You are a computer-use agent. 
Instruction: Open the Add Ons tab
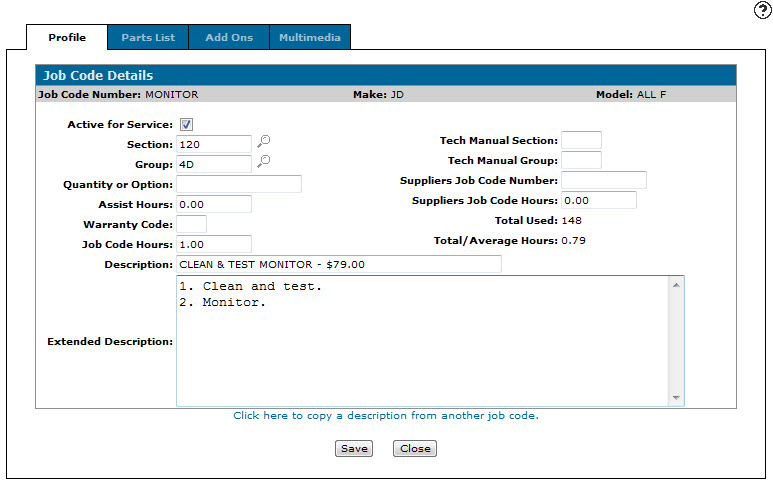pyautogui.click(x=229, y=38)
